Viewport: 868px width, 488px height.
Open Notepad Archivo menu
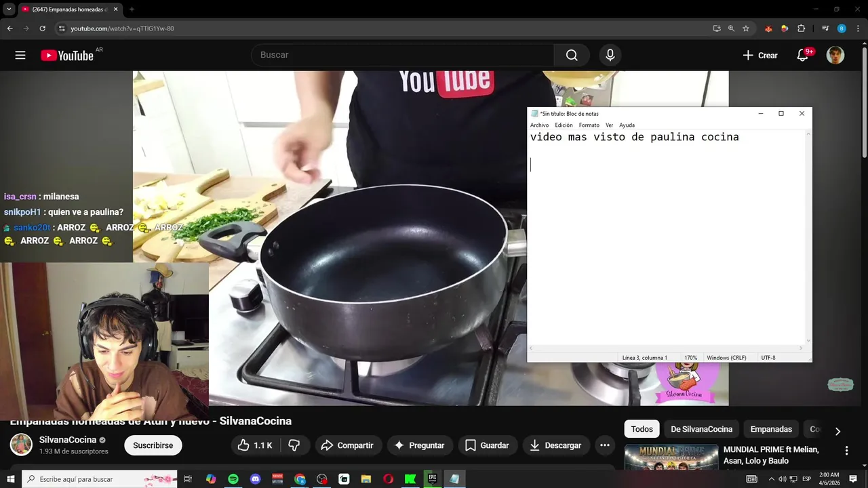[539, 125]
